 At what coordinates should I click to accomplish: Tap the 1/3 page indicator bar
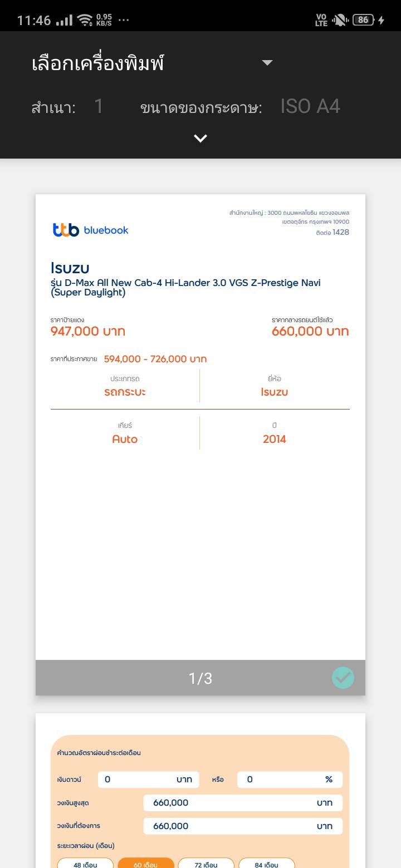tap(200, 678)
